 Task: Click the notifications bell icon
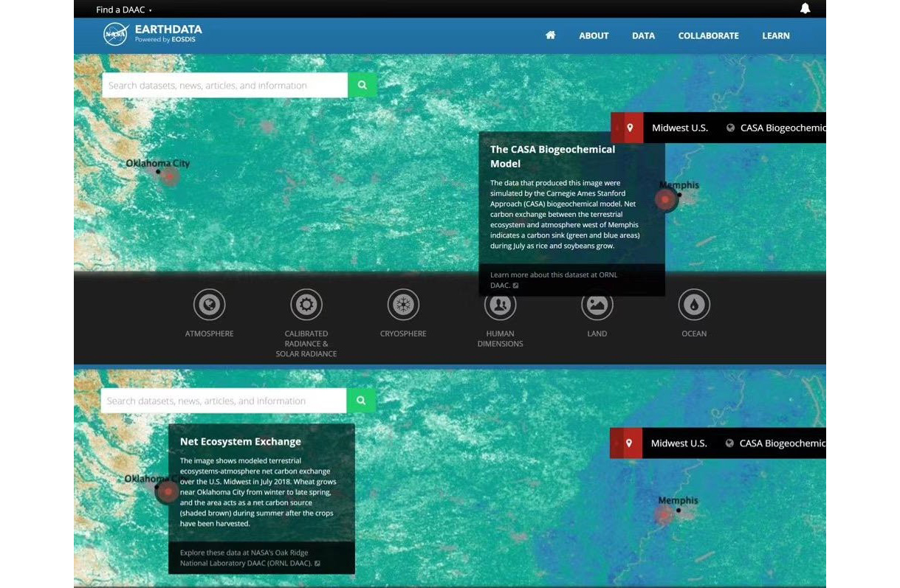click(805, 9)
